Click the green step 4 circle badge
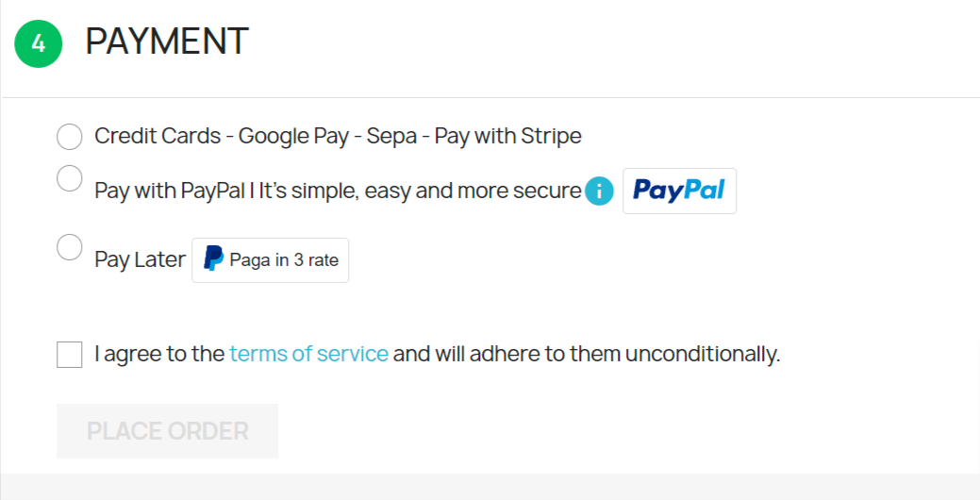 [x=39, y=43]
